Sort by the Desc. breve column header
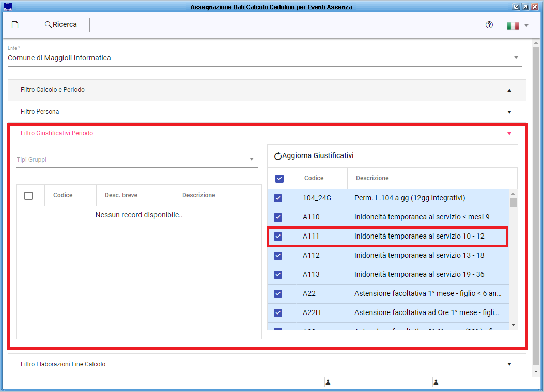 (121, 195)
